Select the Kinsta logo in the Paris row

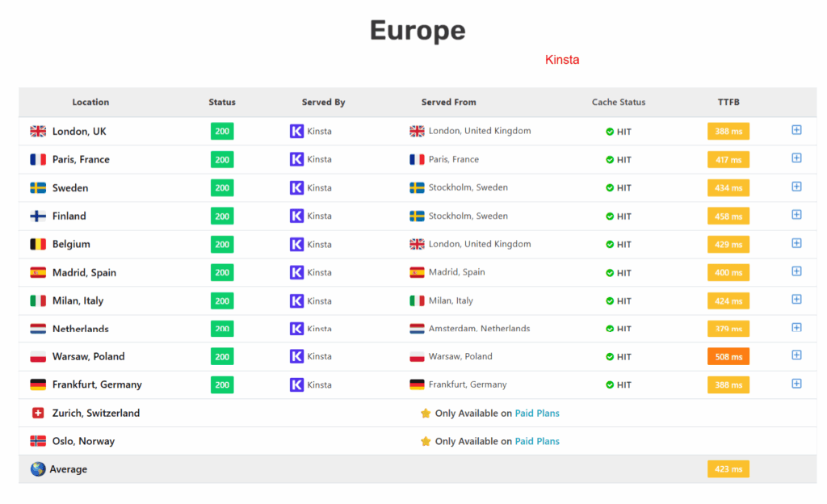pyautogui.click(x=297, y=159)
